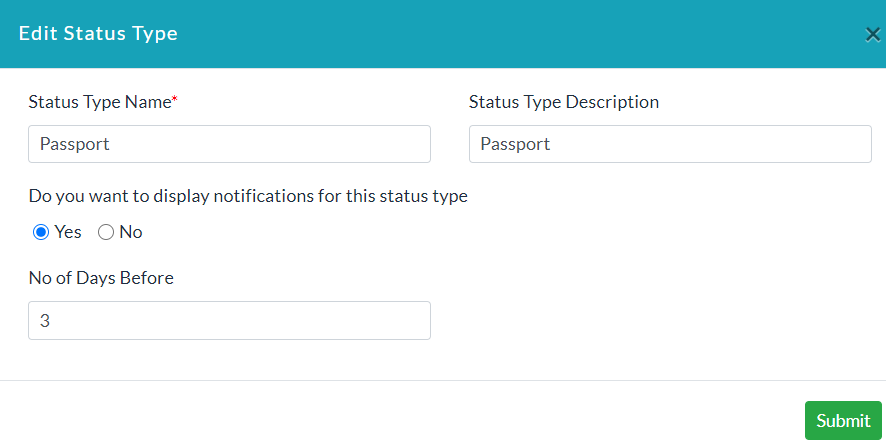Click the value 3 in days field
Image resolution: width=886 pixels, height=448 pixels.
(45, 321)
